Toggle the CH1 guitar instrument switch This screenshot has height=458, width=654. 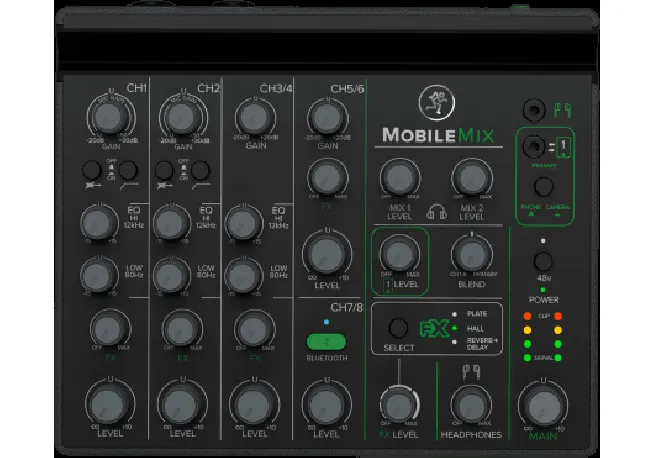pyautogui.click(x=92, y=170)
